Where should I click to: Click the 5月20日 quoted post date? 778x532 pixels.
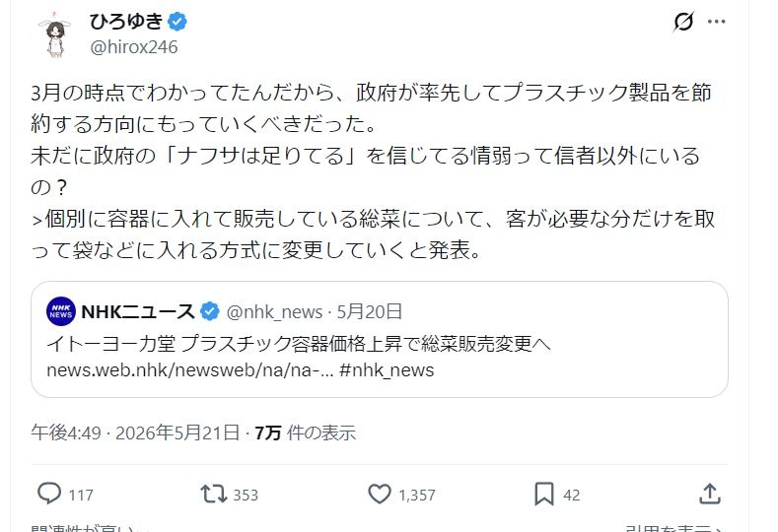369,311
